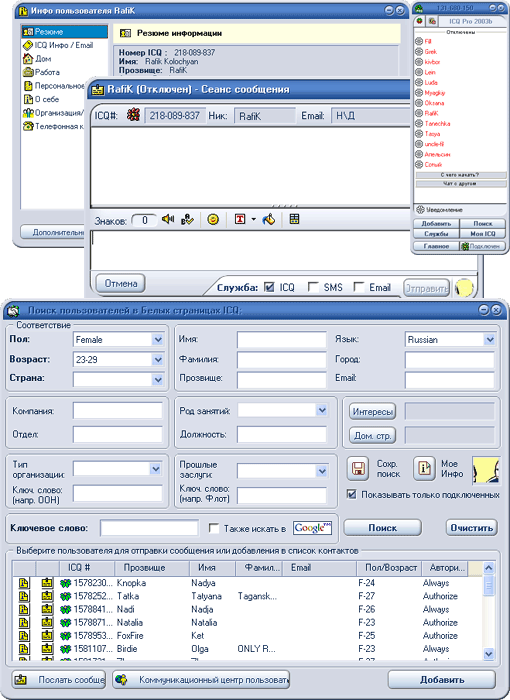Viewport: 510px width, 700px height.
Task: Enable the SMS service checkbox
Action: [x=314, y=287]
